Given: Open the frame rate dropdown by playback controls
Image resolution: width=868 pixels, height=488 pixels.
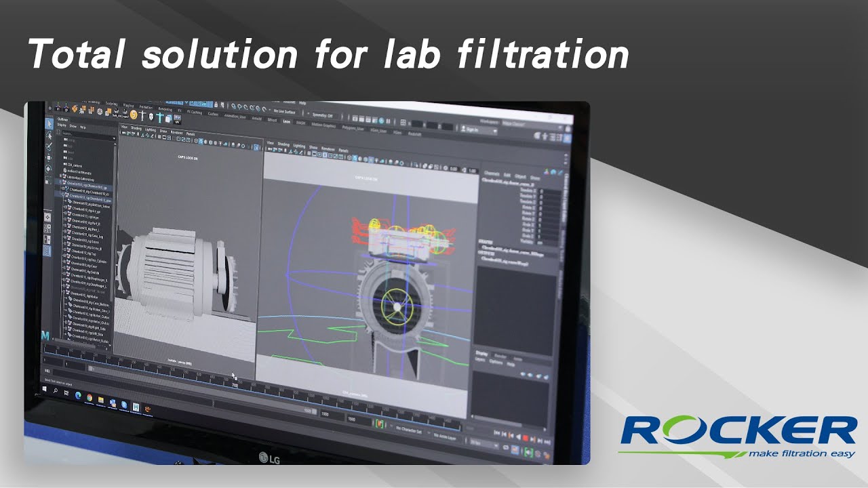Looking at the screenshot, I should coord(484,443).
